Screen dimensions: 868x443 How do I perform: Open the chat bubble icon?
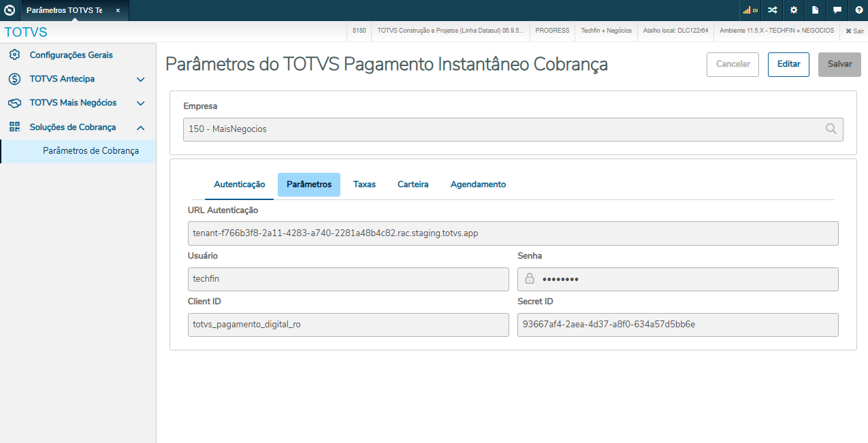click(x=837, y=10)
